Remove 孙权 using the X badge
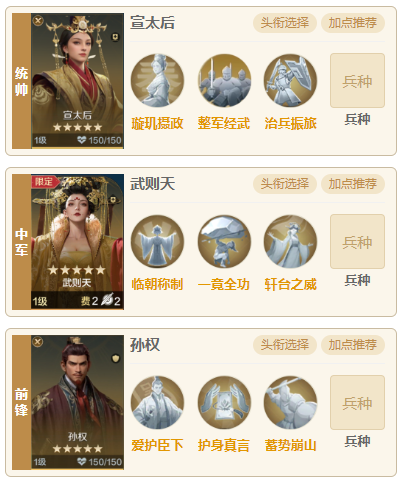This screenshot has height=480, width=400. point(38,342)
